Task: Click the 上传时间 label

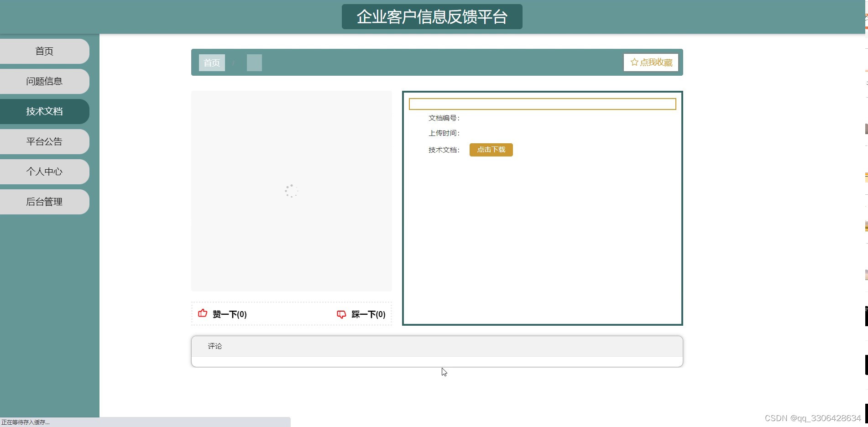Action: click(x=444, y=133)
